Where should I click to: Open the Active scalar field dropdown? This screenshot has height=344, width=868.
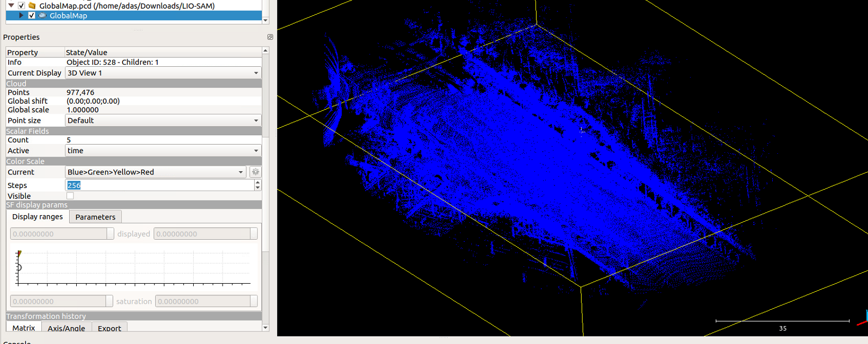163,151
